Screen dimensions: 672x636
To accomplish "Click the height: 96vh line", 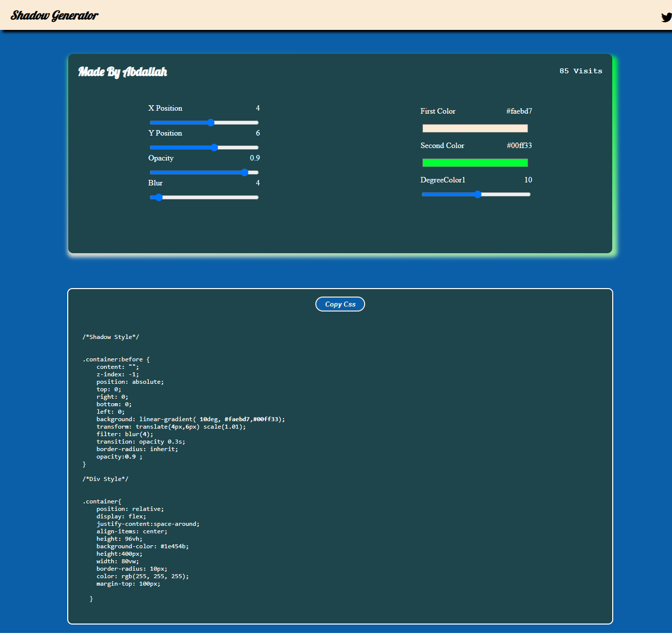I will point(120,539).
